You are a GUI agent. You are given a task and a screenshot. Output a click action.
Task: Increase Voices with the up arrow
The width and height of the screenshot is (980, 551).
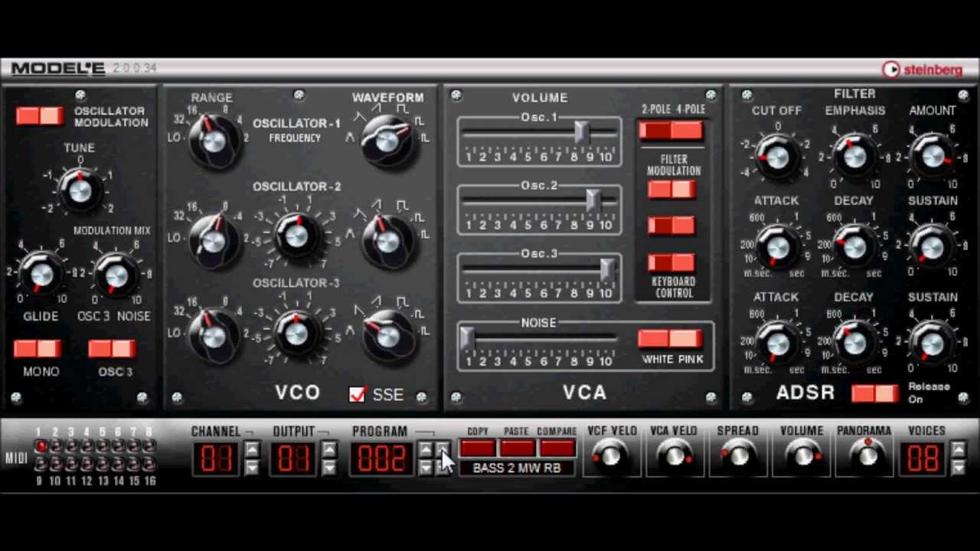[x=958, y=449]
